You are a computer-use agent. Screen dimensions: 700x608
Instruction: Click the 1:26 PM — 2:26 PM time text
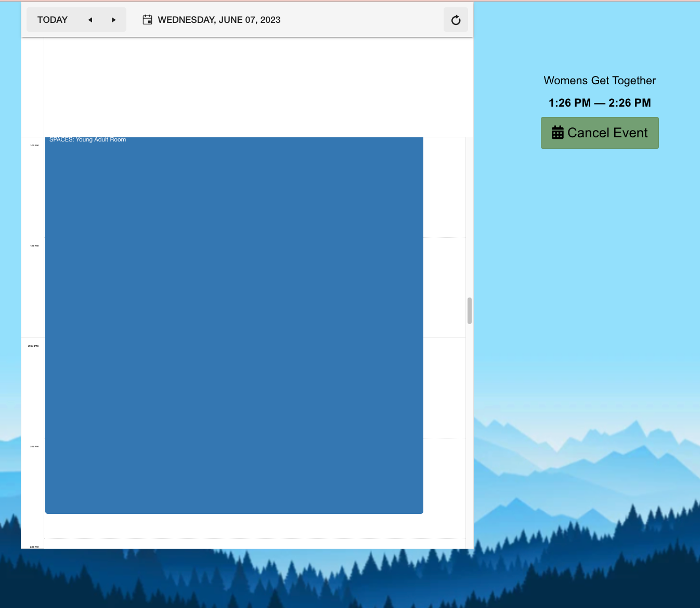[599, 103]
